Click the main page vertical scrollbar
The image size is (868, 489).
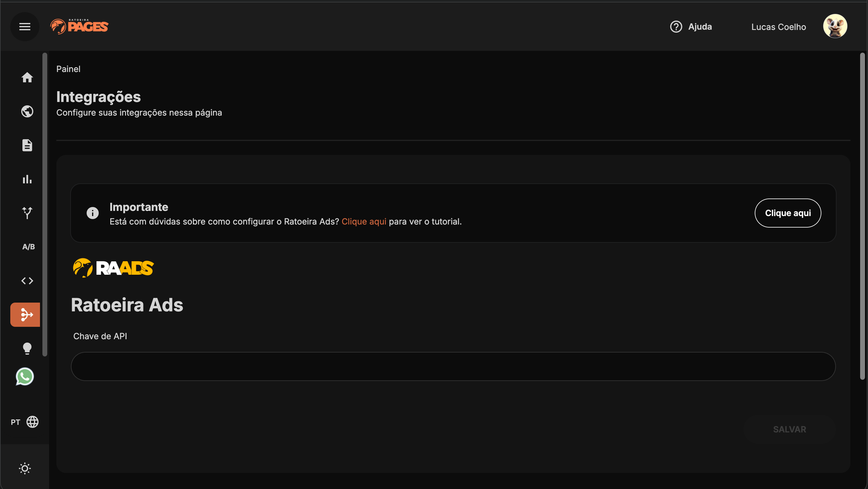click(862, 216)
